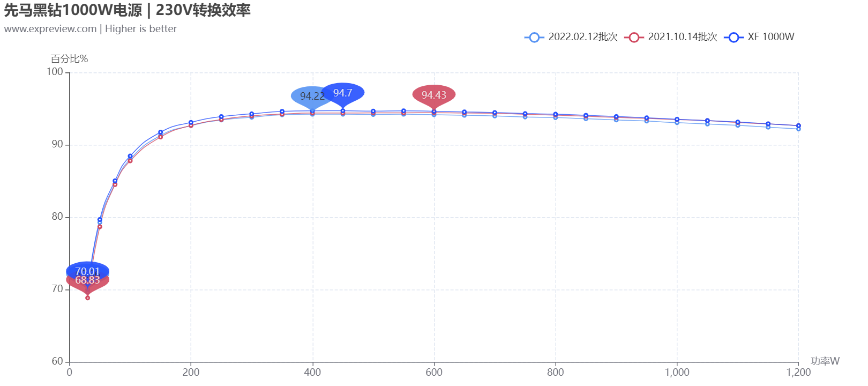Click the 功率W x-axis name
Screen dimensions: 868x386
click(825, 361)
